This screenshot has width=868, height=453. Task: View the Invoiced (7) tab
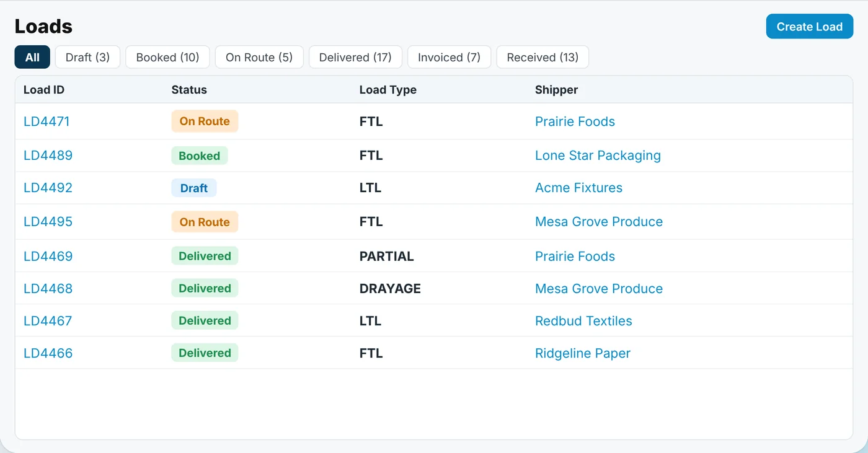tap(449, 57)
